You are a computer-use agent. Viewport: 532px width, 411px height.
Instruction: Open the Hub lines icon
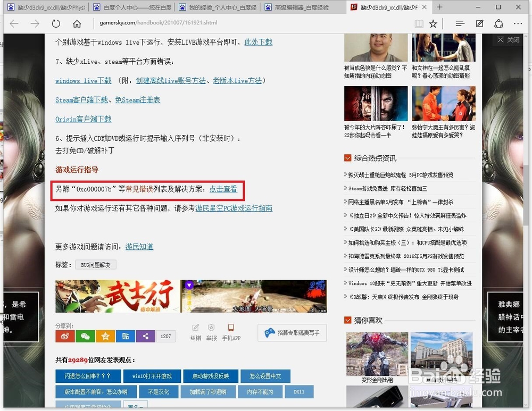460,23
